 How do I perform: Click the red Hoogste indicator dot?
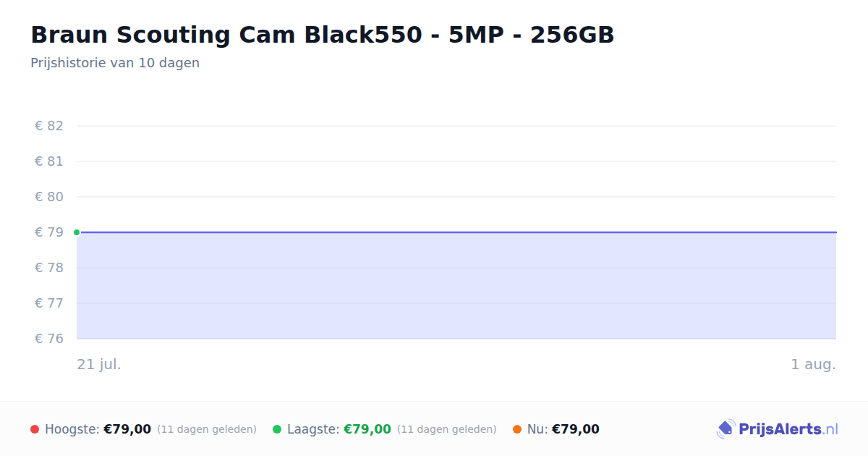[x=35, y=429]
